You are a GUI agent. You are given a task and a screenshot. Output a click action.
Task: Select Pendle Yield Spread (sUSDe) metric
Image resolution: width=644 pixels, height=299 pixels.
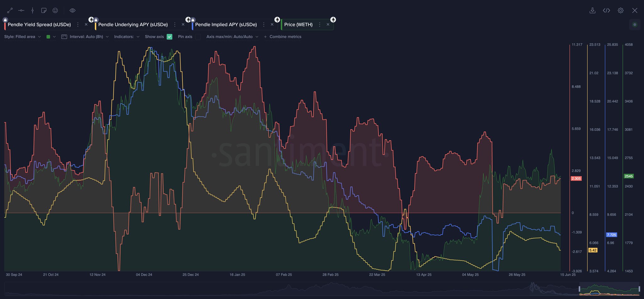tap(39, 24)
